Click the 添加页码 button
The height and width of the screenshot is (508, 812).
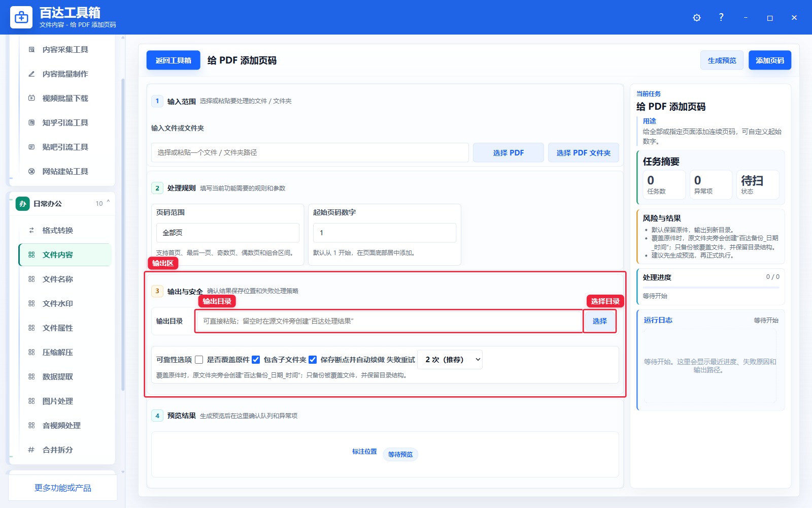coord(770,60)
